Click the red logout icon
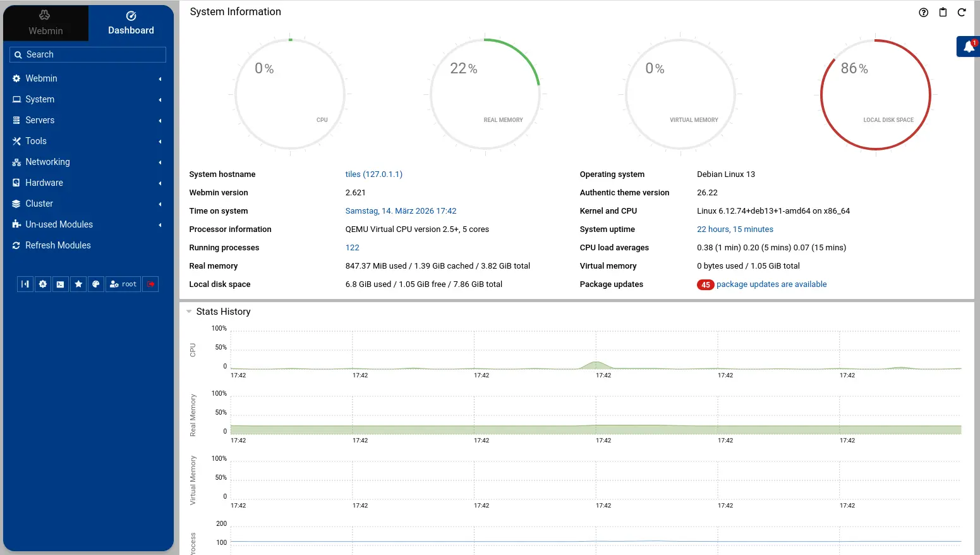The height and width of the screenshot is (555, 980). (151, 284)
